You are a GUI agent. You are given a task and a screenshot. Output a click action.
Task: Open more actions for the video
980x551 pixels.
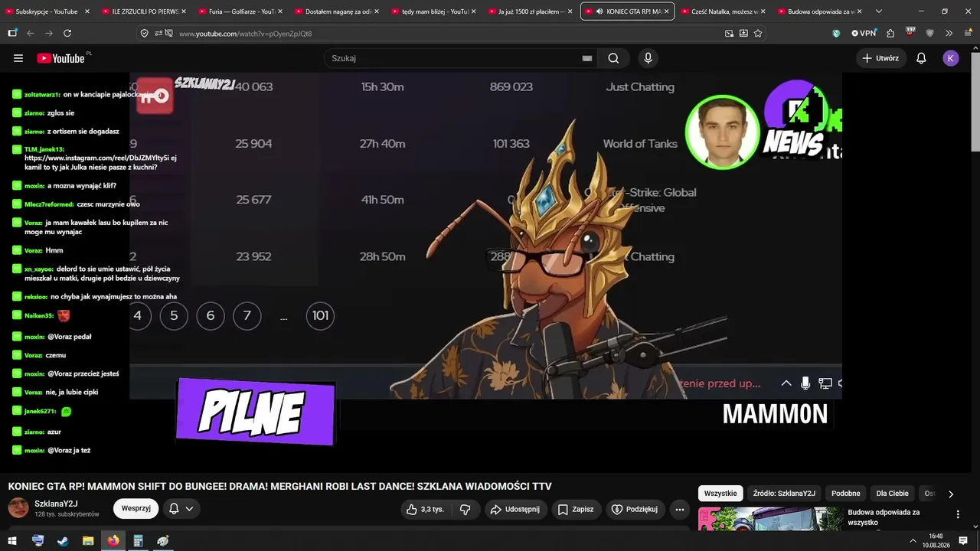pos(679,510)
